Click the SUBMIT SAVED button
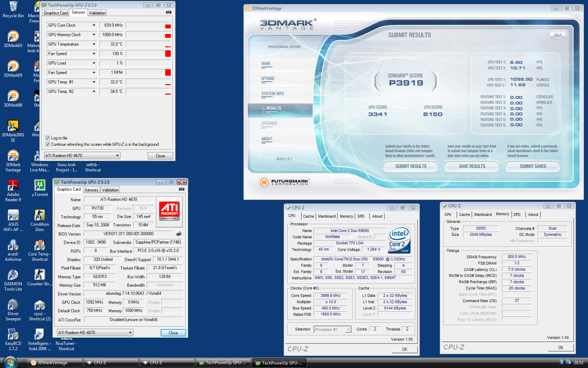This screenshot has width=588, height=368. [533, 166]
